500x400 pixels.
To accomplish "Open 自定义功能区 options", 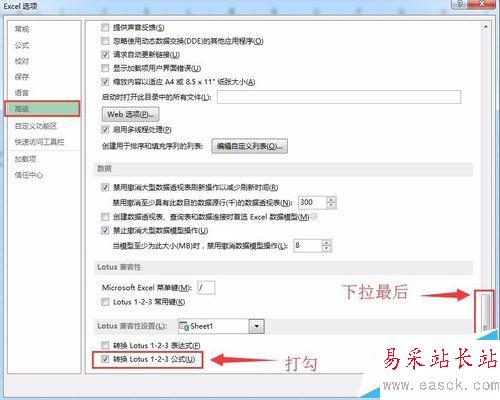I will pos(36,126).
